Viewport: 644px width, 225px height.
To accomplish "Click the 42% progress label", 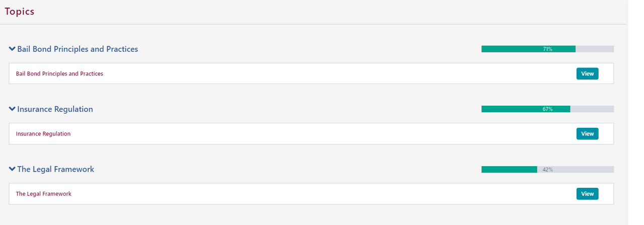I will click(x=547, y=170).
